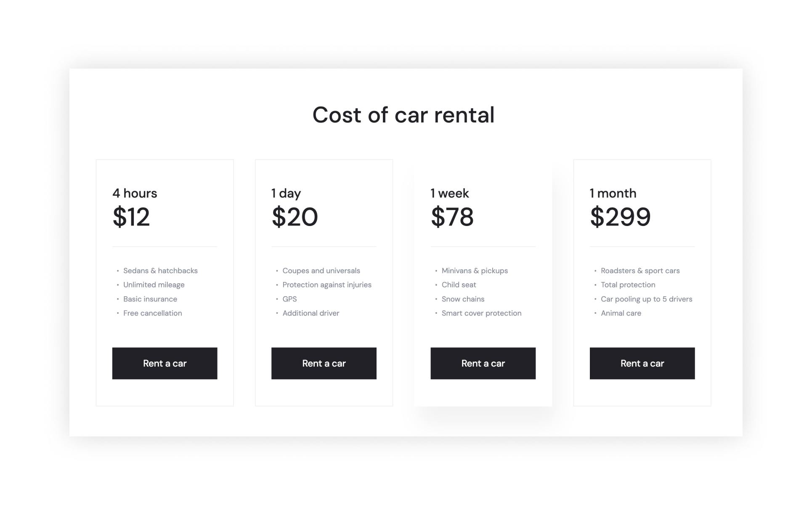Click the 1 month plan title
The height and width of the screenshot is (505, 812).
click(x=613, y=193)
